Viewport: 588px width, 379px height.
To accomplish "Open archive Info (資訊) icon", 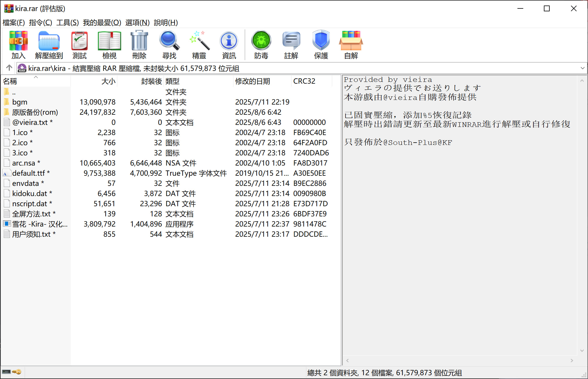I will pos(229,44).
